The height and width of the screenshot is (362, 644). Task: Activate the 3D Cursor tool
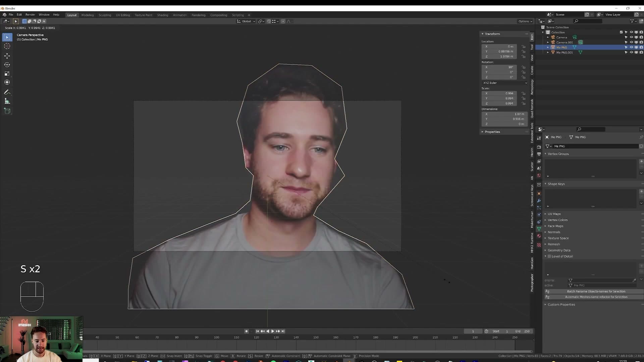coord(7,46)
